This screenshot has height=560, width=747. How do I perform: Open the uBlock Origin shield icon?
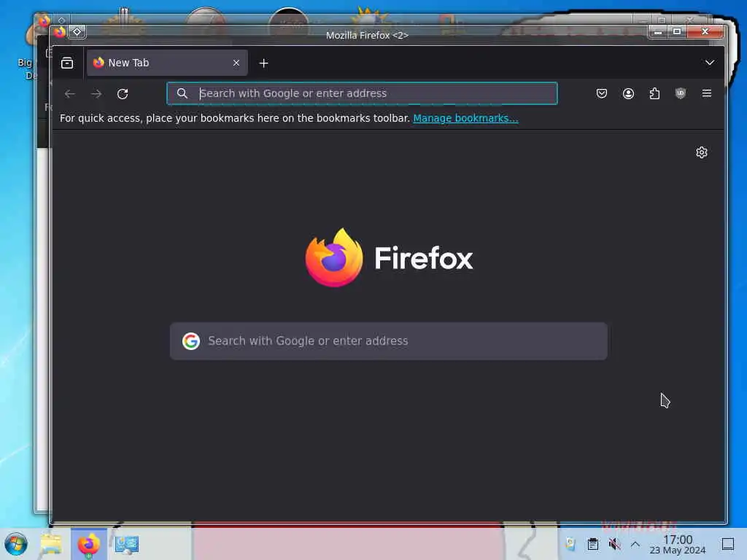click(x=681, y=93)
